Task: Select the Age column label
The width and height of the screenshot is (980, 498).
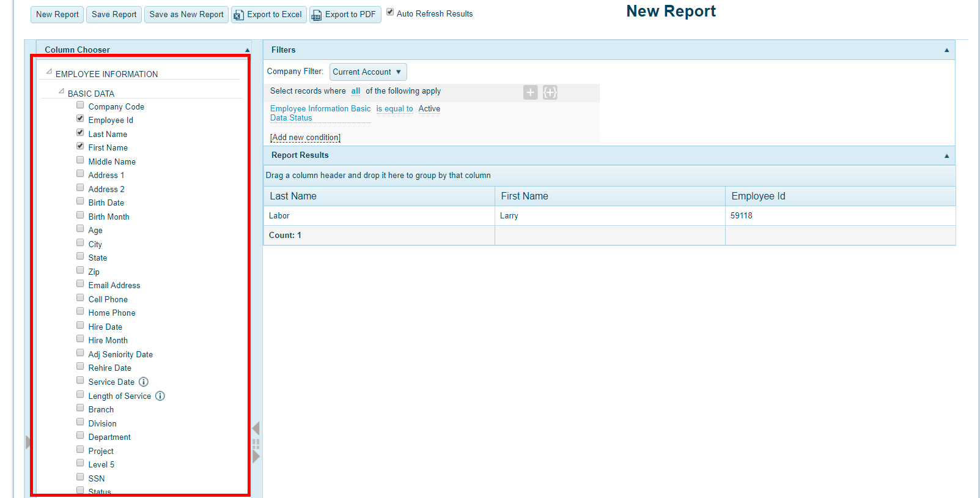Action: (95, 231)
